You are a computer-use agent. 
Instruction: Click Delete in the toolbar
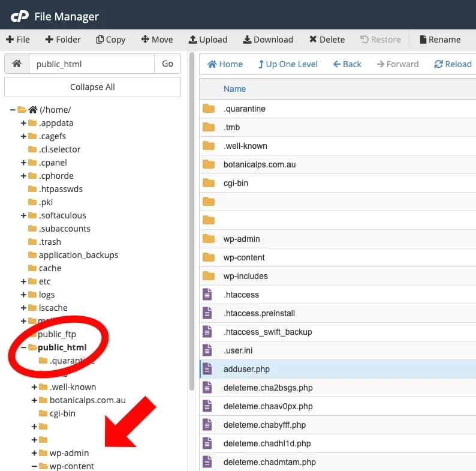(x=327, y=40)
